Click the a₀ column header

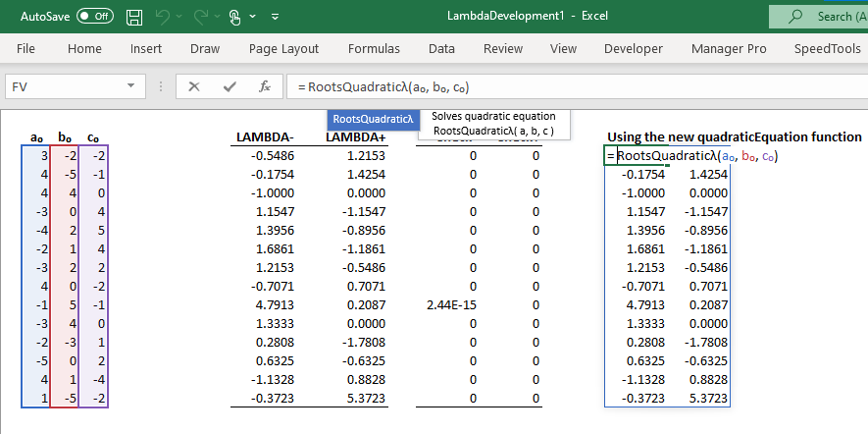point(36,137)
